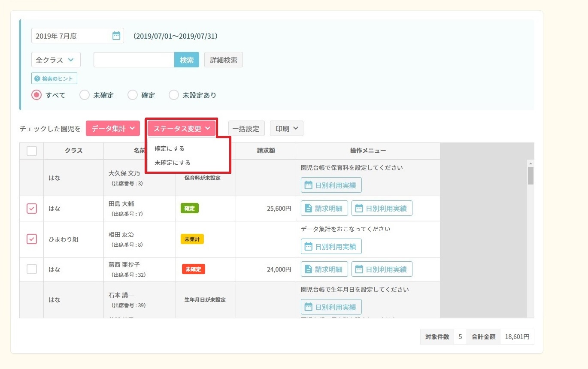Open the 印刷 dropdown
588x369 pixels.
coord(287,128)
